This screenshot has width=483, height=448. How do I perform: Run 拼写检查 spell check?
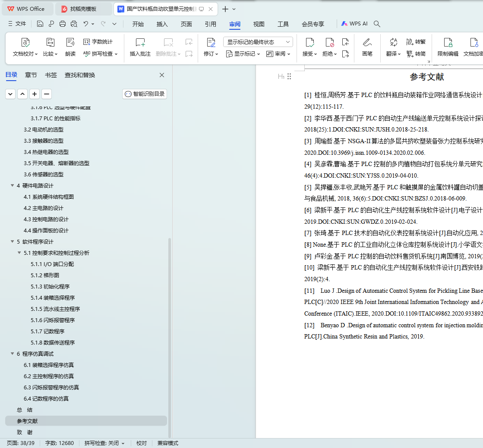point(101,53)
